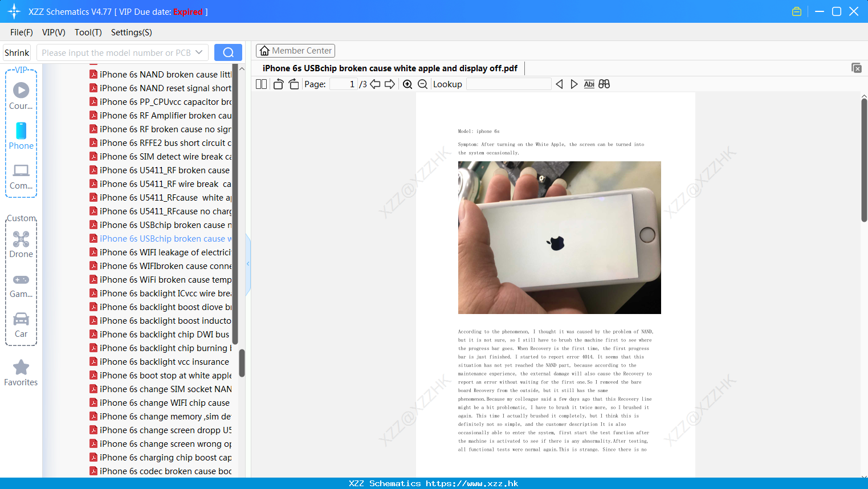Open 'iPhone 6s RF Amplifier broken' file

point(161,116)
